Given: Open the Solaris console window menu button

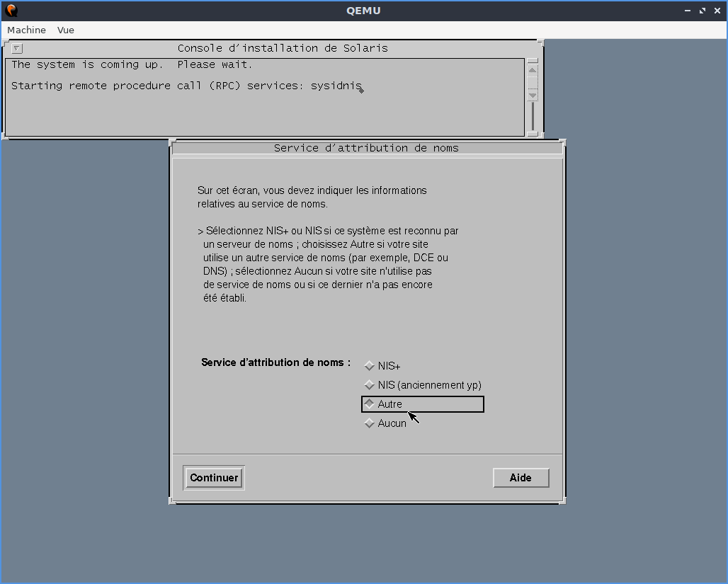Looking at the screenshot, I should click(x=17, y=48).
